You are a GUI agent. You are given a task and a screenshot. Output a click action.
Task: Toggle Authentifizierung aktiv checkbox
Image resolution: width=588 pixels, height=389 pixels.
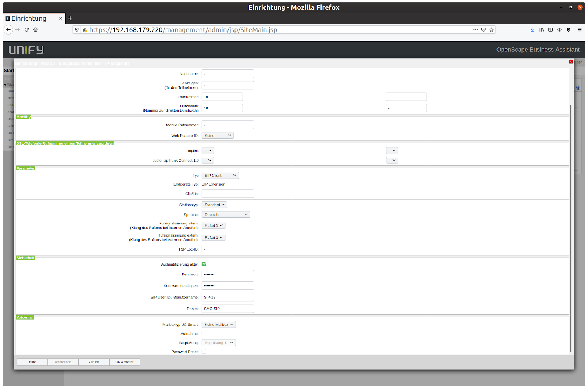(x=204, y=264)
